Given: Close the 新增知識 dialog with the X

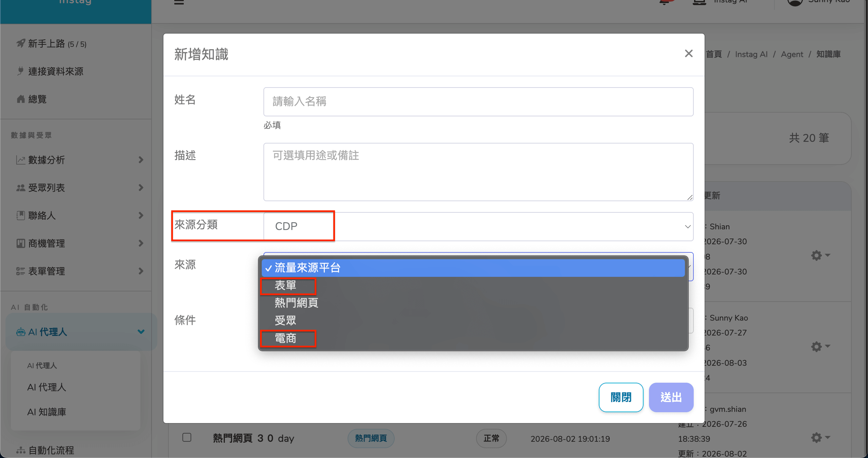Looking at the screenshot, I should coord(688,54).
